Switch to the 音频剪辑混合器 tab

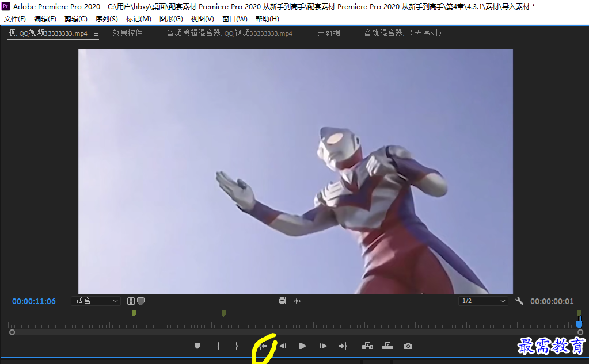coord(229,33)
